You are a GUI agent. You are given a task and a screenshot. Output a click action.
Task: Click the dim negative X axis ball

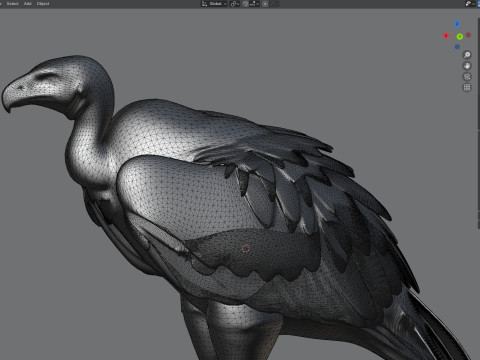coord(468,35)
